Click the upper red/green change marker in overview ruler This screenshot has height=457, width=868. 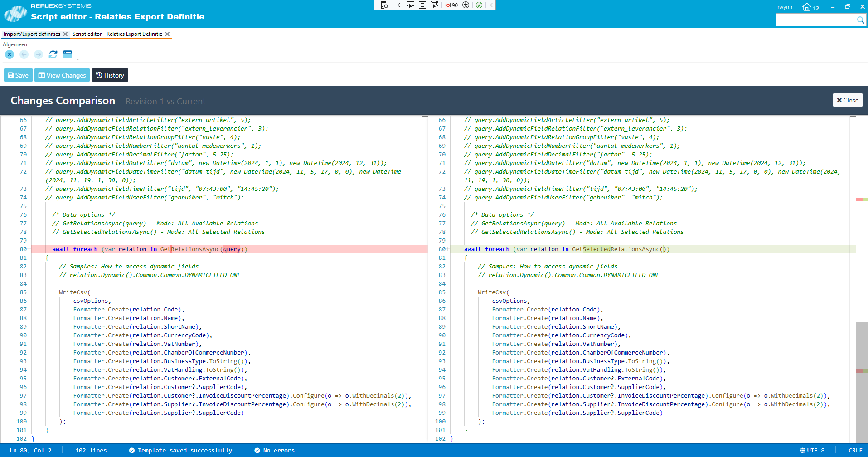(x=862, y=199)
